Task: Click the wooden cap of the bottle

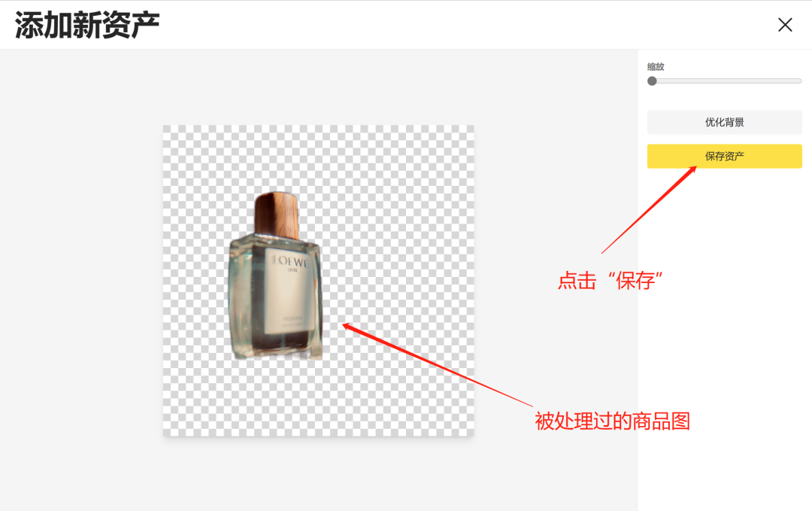Action: point(277,215)
